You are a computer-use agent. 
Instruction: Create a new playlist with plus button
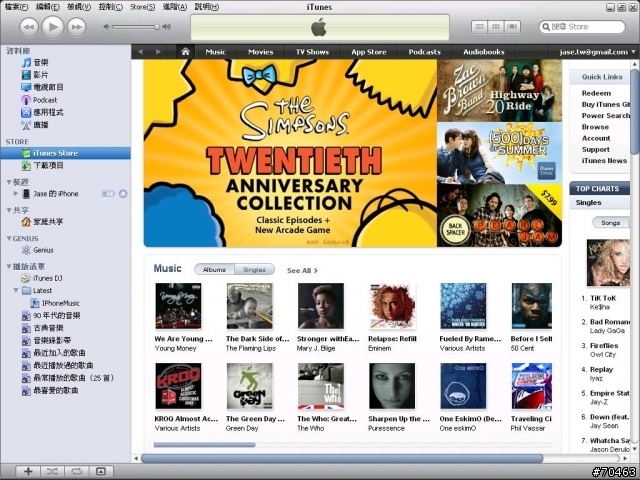(28, 471)
